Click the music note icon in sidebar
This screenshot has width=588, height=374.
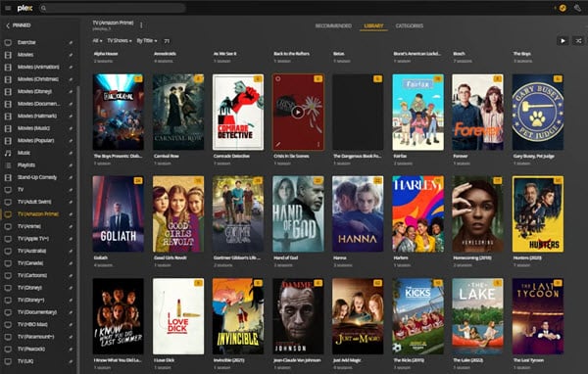click(x=8, y=153)
